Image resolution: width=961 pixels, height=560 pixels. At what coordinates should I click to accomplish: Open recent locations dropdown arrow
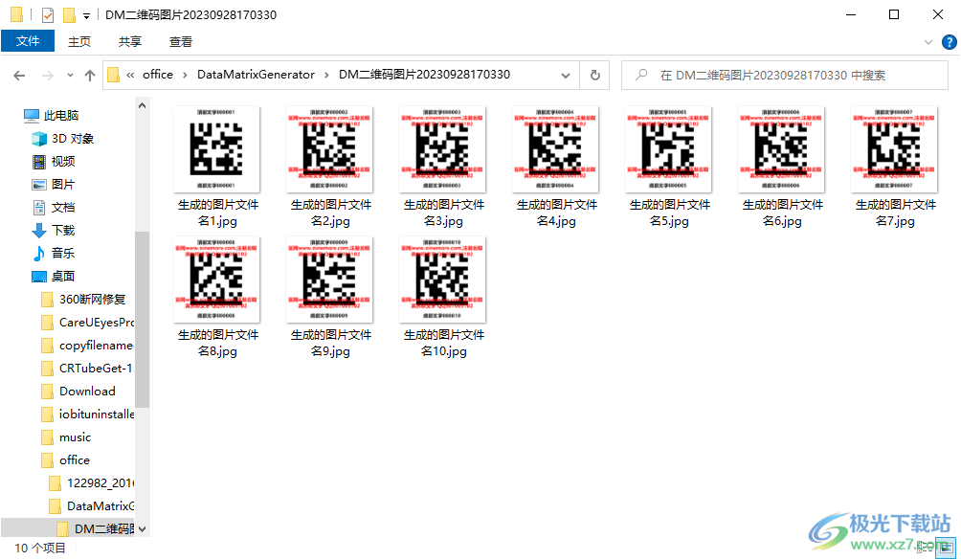pos(70,76)
